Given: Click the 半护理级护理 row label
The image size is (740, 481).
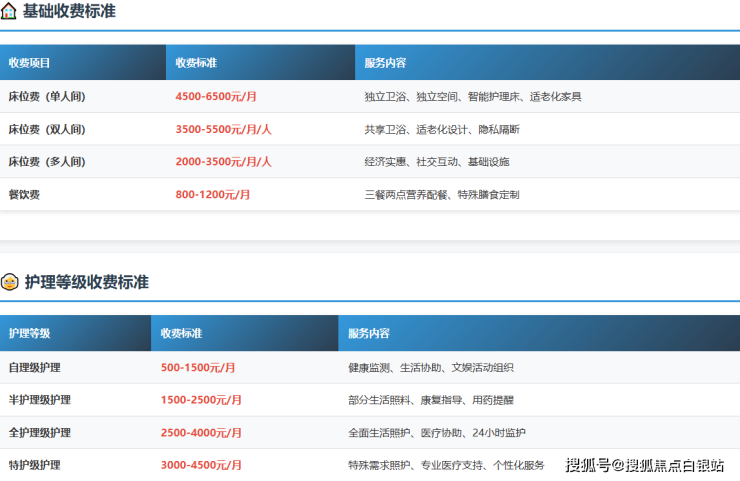Looking at the screenshot, I should 39,400.
